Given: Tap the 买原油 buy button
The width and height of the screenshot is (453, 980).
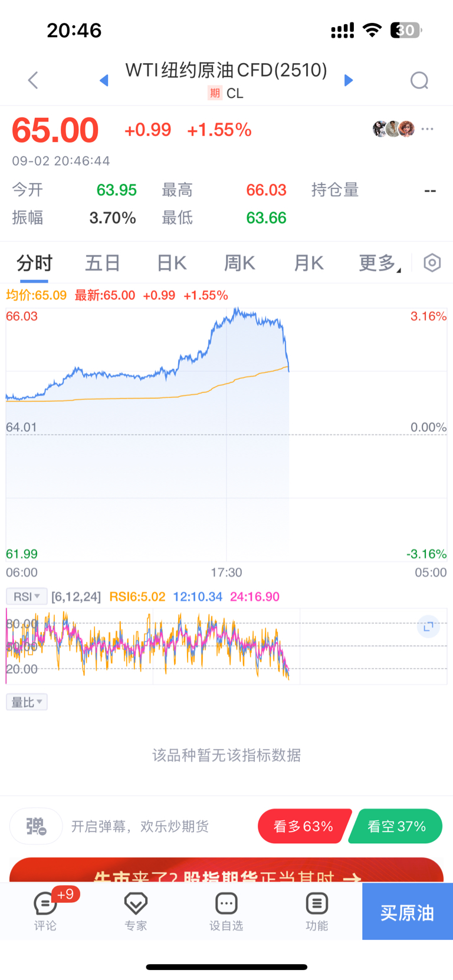Looking at the screenshot, I should (408, 911).
